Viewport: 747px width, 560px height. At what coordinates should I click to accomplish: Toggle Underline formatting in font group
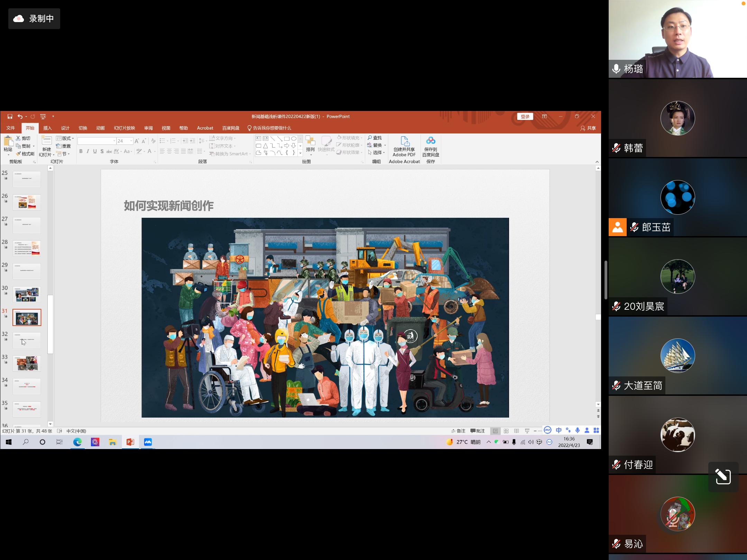click(95, 151)
